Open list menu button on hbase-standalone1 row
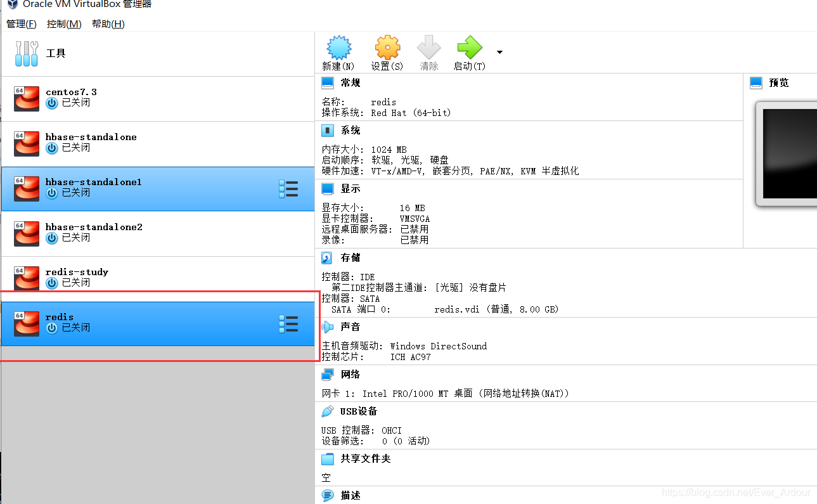This screenshot has width=817, height=504. (288, 189)
